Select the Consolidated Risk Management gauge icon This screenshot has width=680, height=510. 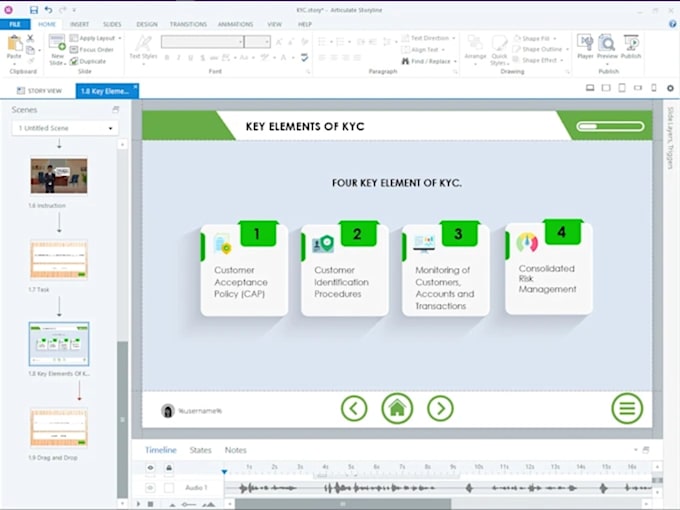coord(527,242)
